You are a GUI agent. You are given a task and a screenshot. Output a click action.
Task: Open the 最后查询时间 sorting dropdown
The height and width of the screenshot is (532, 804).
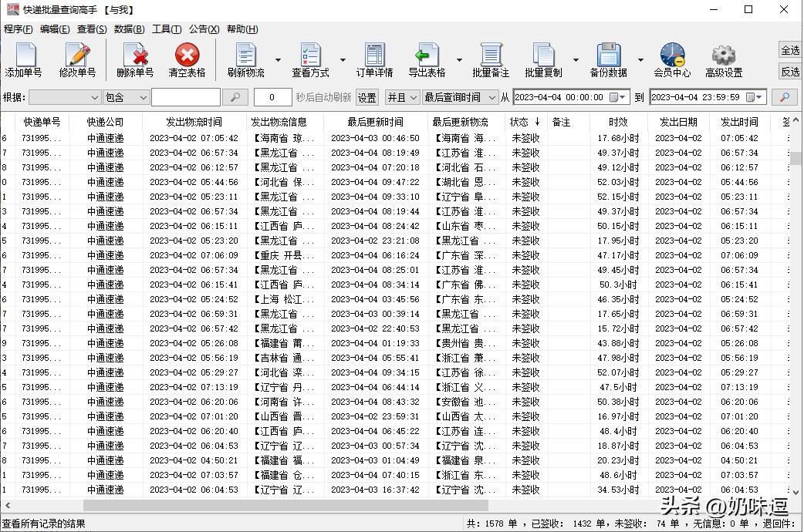492,97
